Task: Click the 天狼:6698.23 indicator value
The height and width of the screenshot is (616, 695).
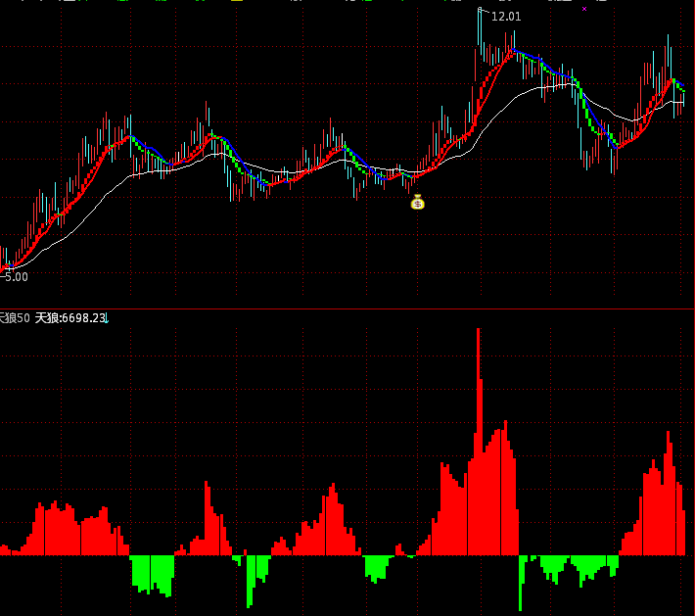Action: [x=70, y=318]
